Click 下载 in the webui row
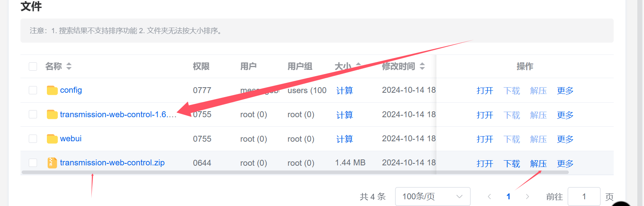 click(x=512, y=139)
